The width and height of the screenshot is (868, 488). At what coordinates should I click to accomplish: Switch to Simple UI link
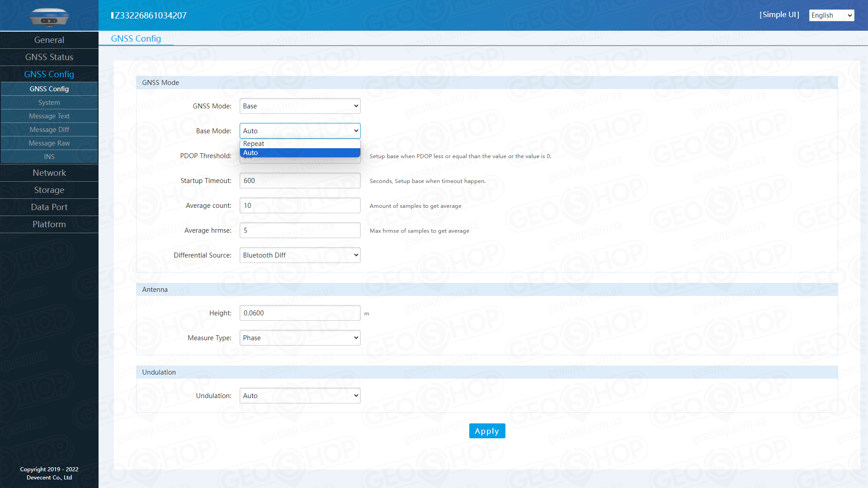[x=779, y=15]
